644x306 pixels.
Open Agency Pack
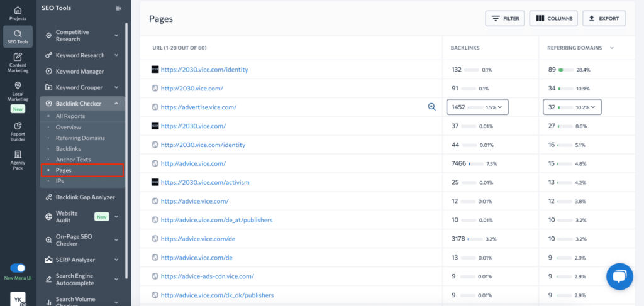18,160
